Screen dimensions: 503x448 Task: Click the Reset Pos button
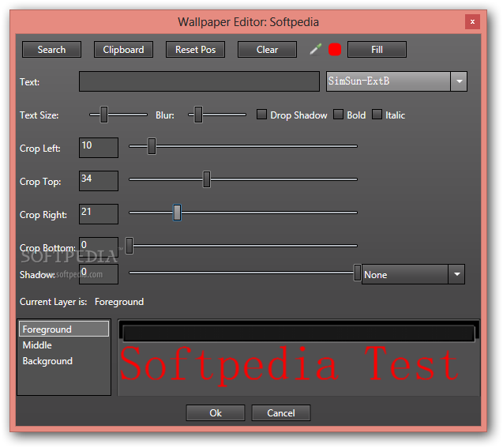coord(195,50)
